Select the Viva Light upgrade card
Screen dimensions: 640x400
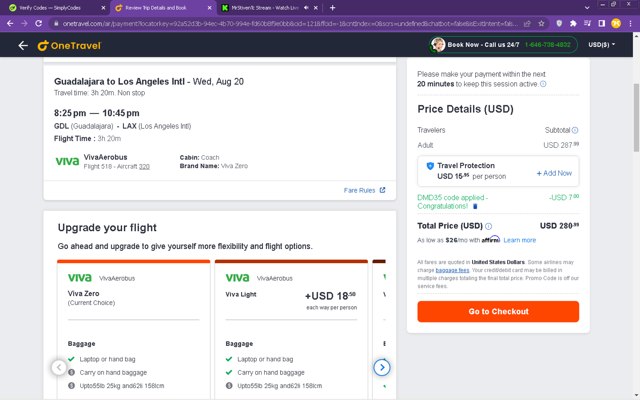pos(291,330)
